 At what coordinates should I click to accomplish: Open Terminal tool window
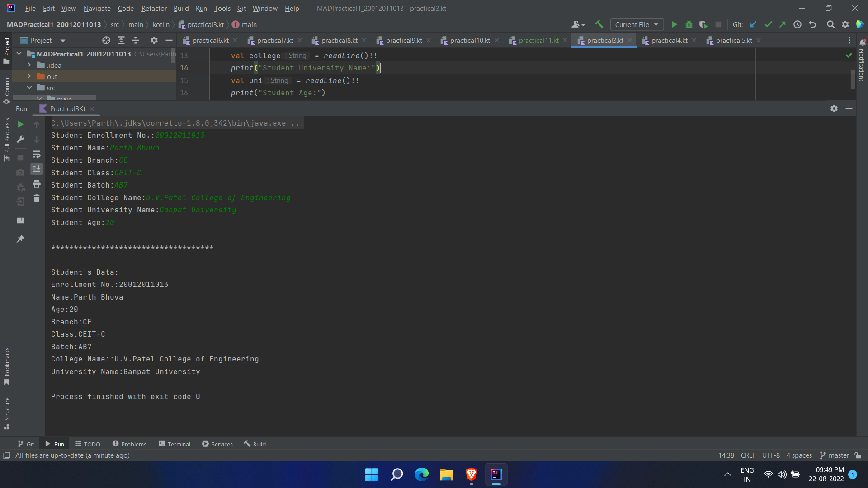(175, 444)
